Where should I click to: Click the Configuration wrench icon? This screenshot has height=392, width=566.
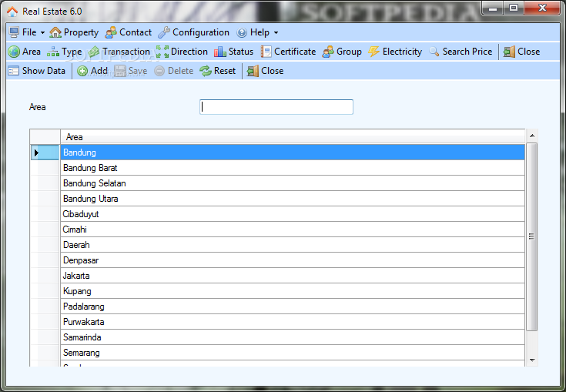164,32
